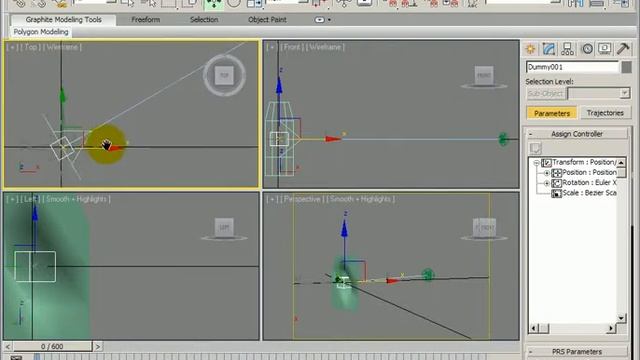This screenshot has height=360, width=640.
Task: Click controller list scroll left arrow
Action: tap(533, 328)
